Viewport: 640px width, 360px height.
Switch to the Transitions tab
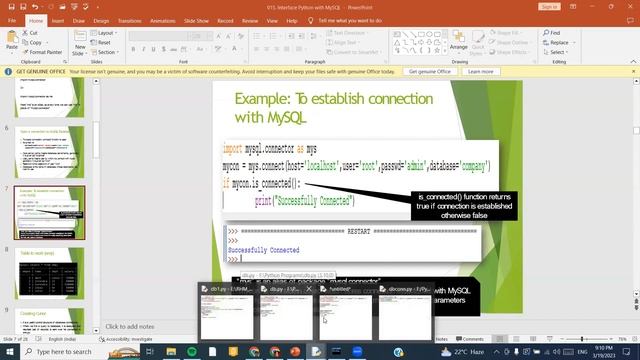129,20
